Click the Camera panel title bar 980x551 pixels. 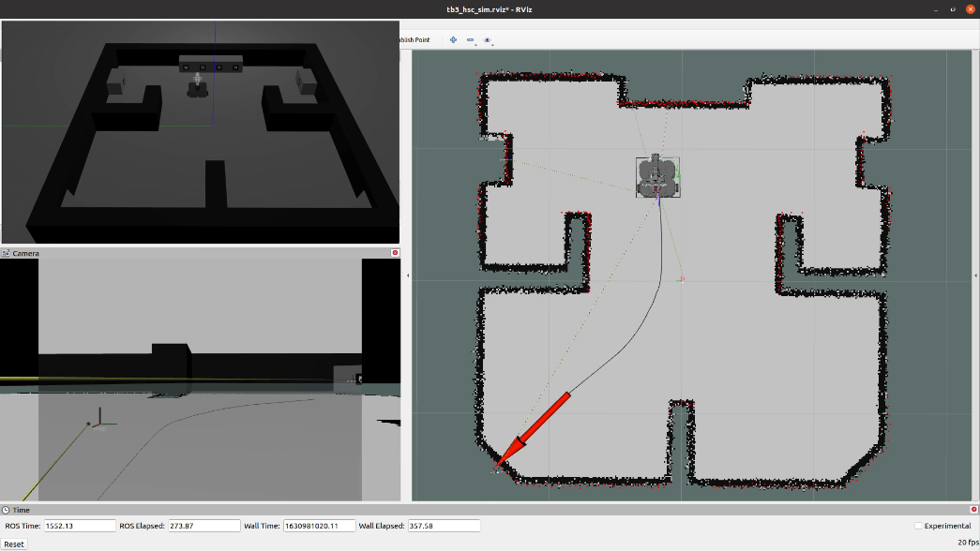coord(188,253)
